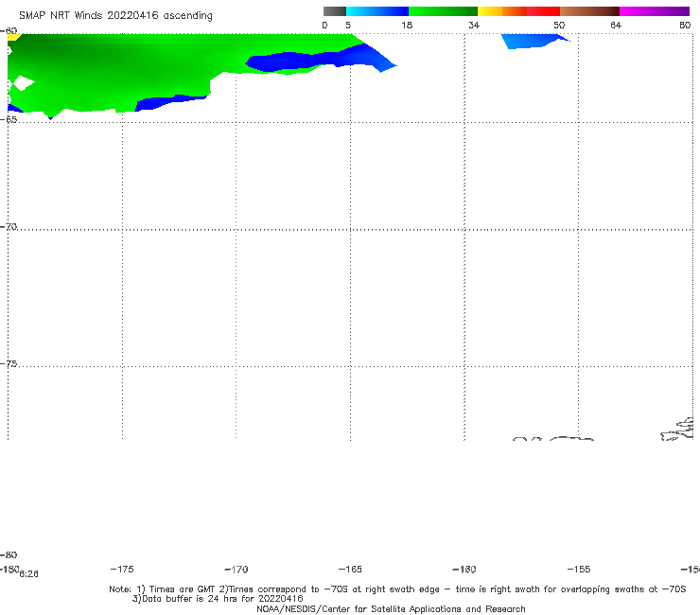Click the 'Data buffer is 24 hrs' note line
Viewport: 700px width, 615px height.
[x=218, y=599]
